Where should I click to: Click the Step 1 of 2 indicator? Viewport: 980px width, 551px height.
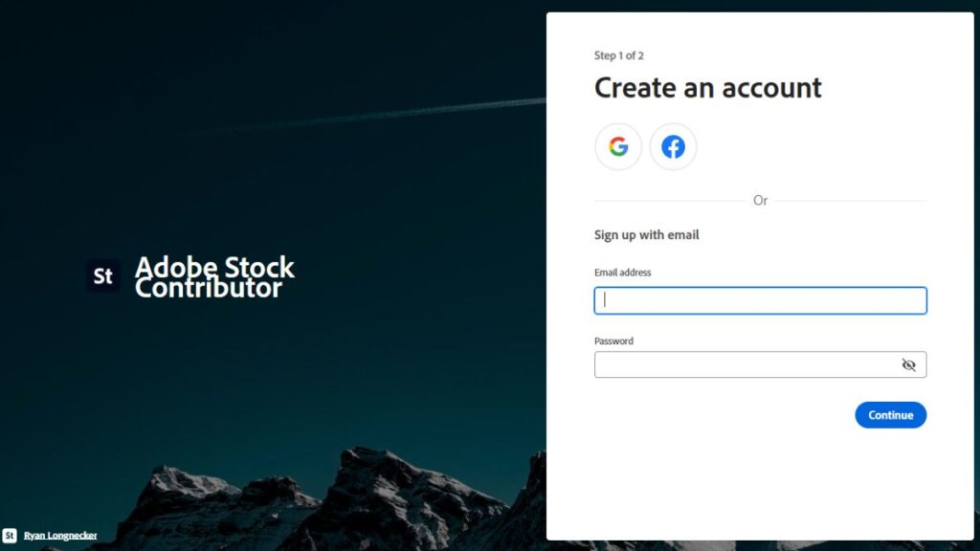(618, 55)
